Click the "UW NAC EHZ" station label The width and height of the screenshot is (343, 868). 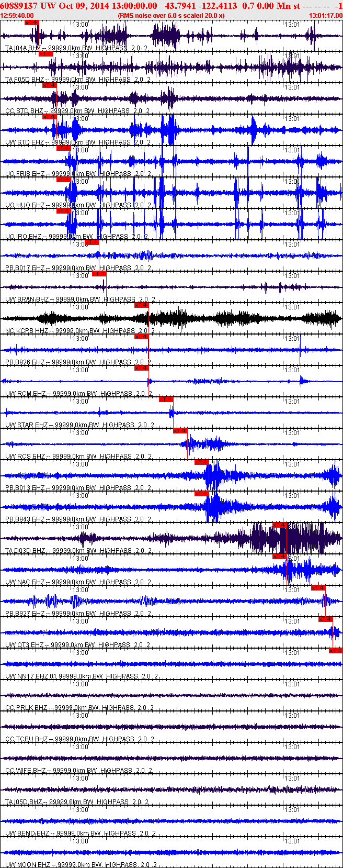[25, 582]
